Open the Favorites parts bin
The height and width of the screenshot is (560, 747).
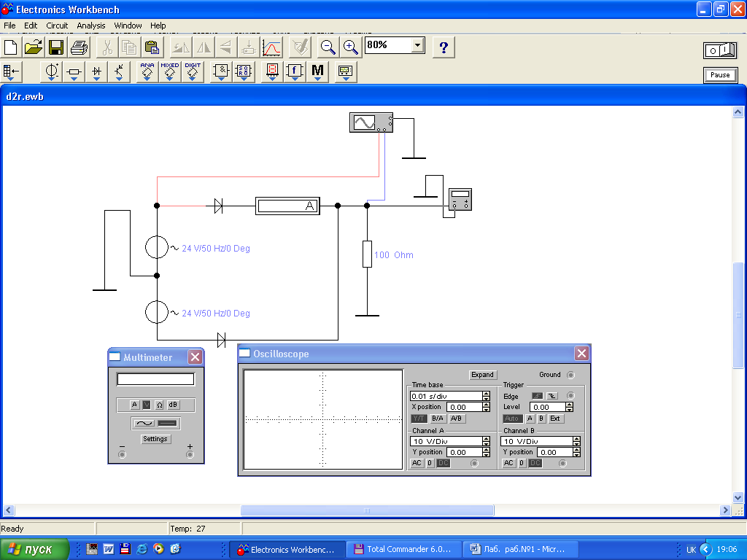pos(10,72)
